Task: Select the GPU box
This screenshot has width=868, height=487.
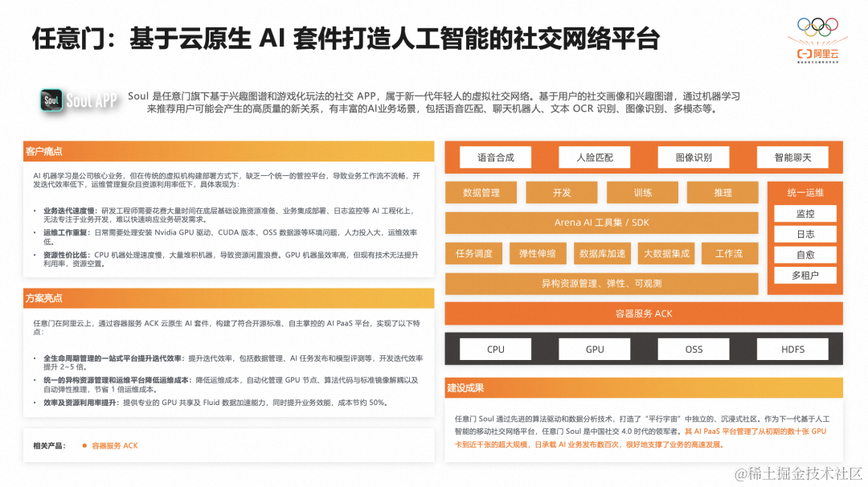Action: 595,350
